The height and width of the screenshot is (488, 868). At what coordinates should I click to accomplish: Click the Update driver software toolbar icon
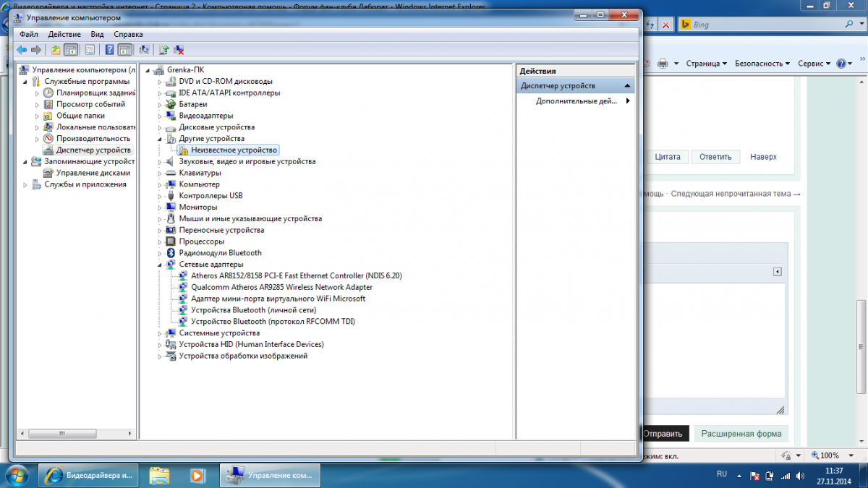point(164,50)
